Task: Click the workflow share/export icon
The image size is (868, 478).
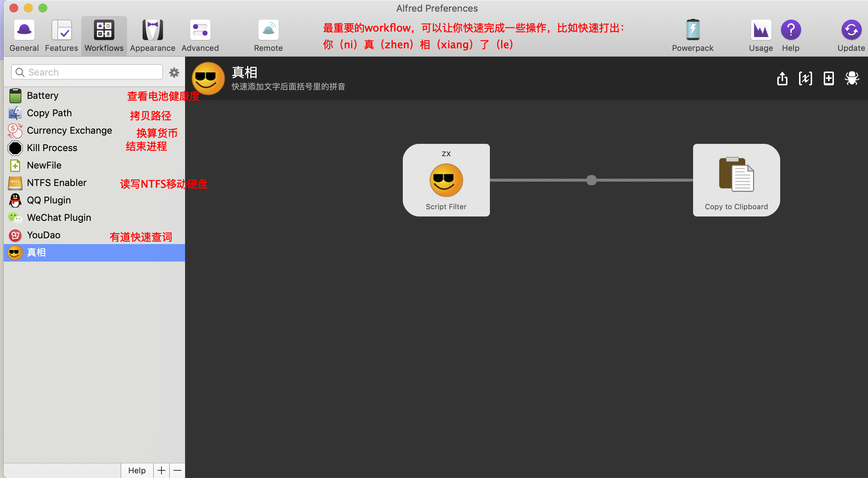Action: point(782,78)
